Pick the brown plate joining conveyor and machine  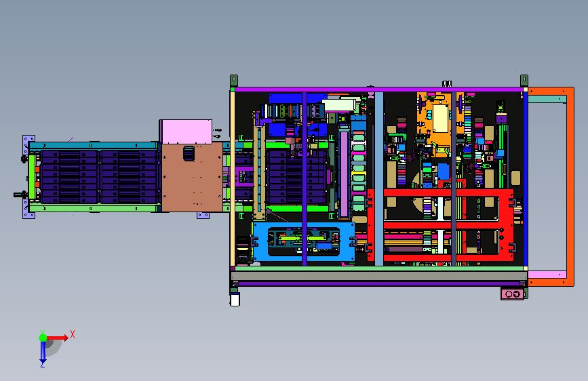click(192, 177)
